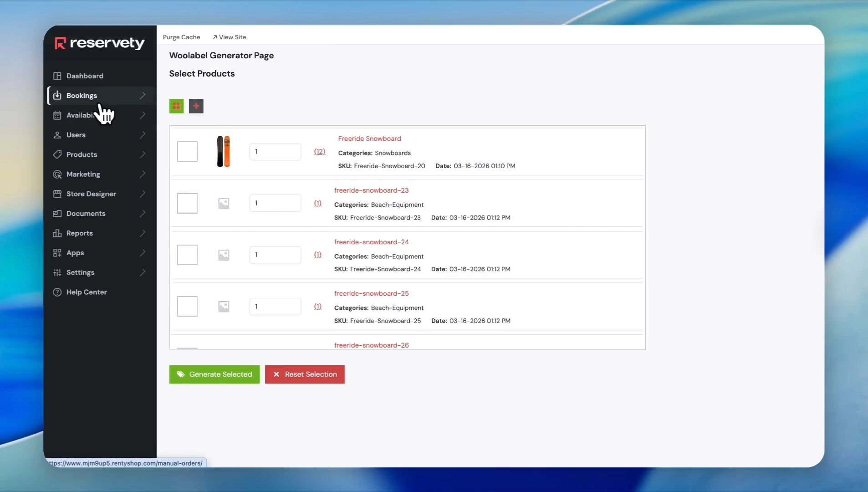Open the View Site link
Screen dimensions: 868x492
tap(230, 37)
